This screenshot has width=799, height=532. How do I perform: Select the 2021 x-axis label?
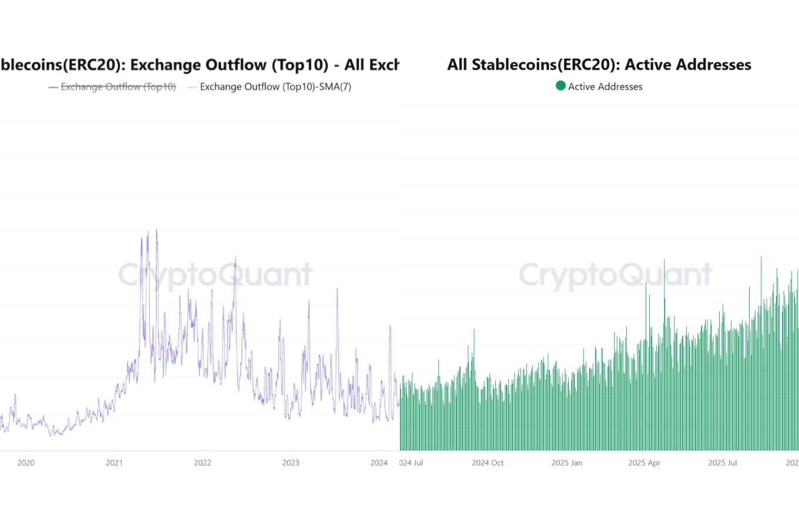(x=114, y=463)
